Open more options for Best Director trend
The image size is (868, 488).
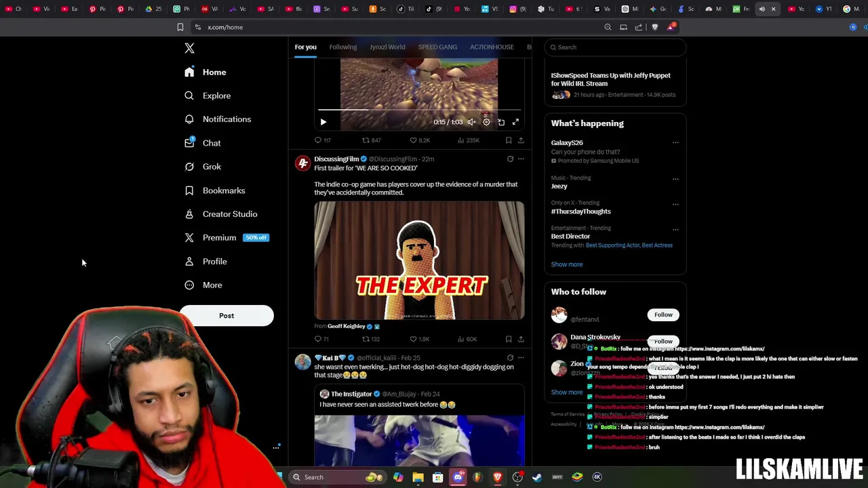tap(675, 229)
